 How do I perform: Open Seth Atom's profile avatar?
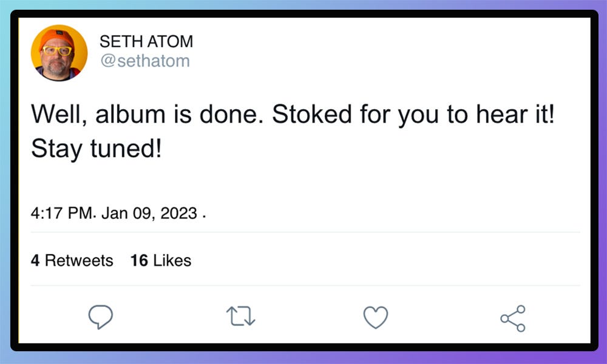59,53
